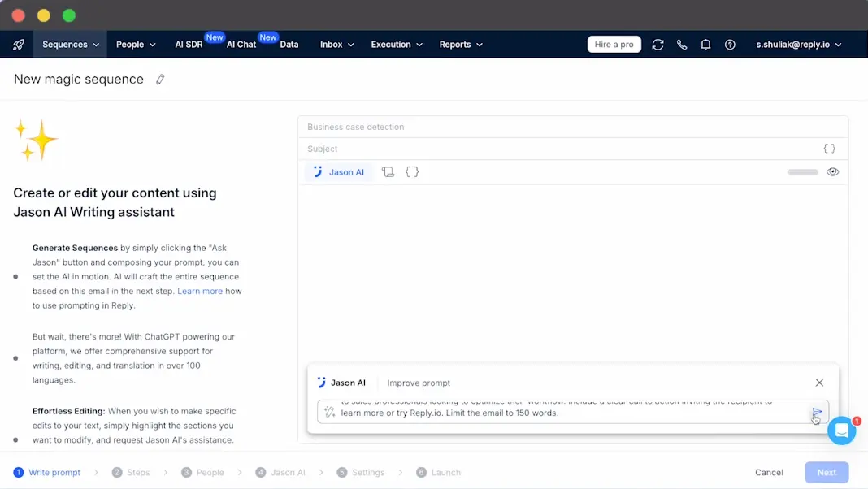Click the Hire a pro button
Viewport: 868px width, 489px height.
(x=614, y=44)
